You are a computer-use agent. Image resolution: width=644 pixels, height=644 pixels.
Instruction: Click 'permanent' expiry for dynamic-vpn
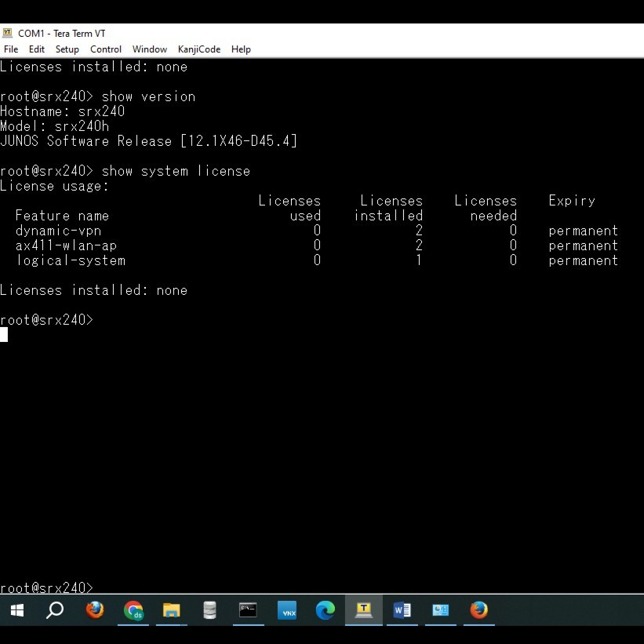(x=584, y=231)
